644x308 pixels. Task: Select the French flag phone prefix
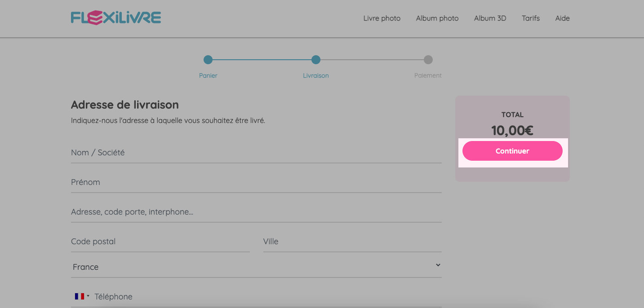click(x=80, y=296)
